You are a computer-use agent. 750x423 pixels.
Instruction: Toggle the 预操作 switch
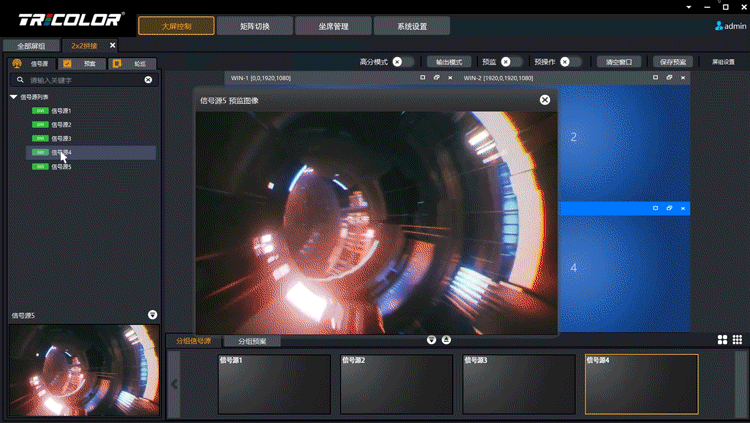[570, 62]
